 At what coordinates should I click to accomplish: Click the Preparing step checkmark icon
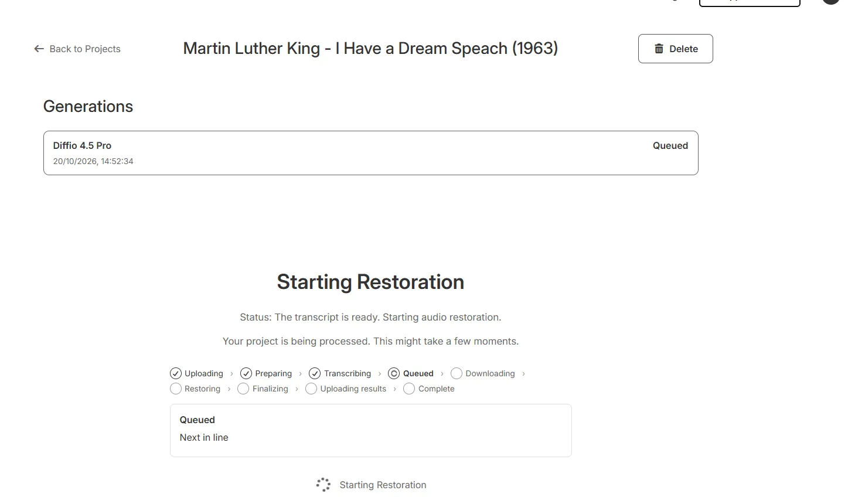click(246, 373)
